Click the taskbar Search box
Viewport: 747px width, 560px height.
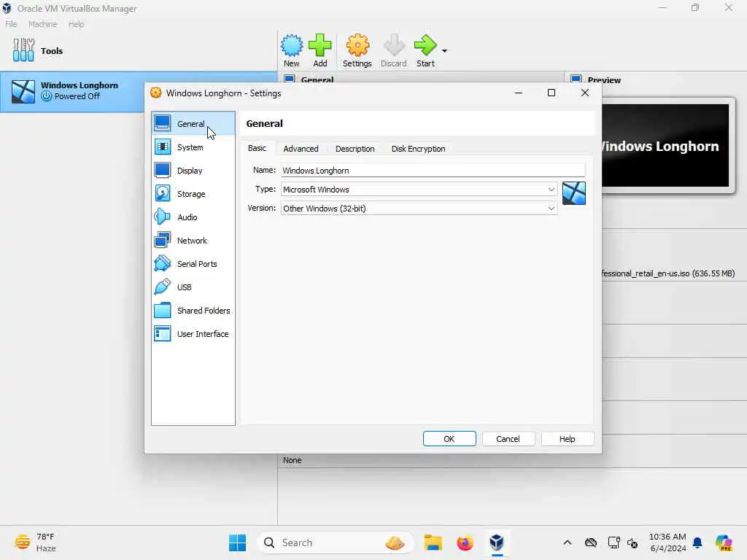[x=336, y=542]
